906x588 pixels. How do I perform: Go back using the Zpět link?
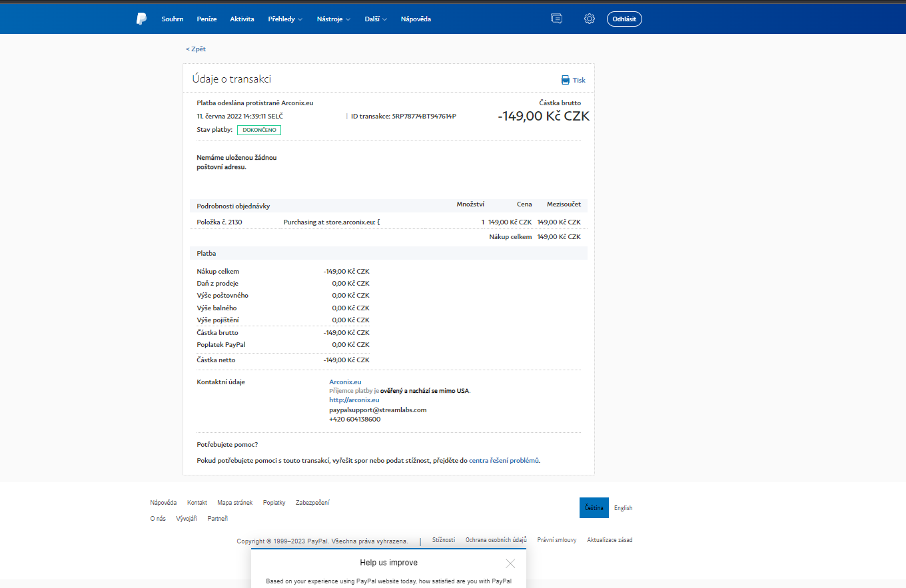click(196, 49)
